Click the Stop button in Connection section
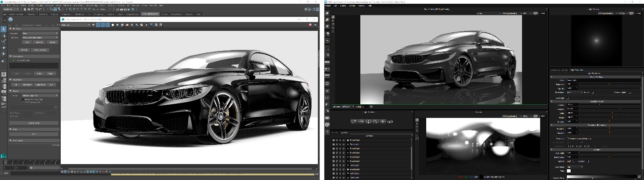The width and height of the screenshot is (644, 180). coord(50,73)
